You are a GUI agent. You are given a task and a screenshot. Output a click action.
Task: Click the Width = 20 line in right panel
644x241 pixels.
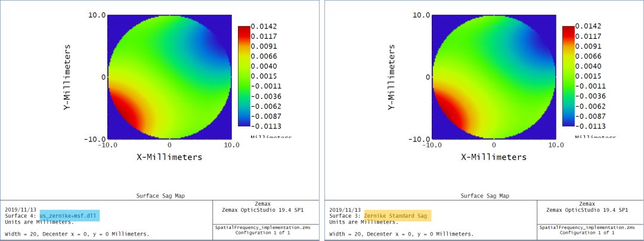click(402, 234)
